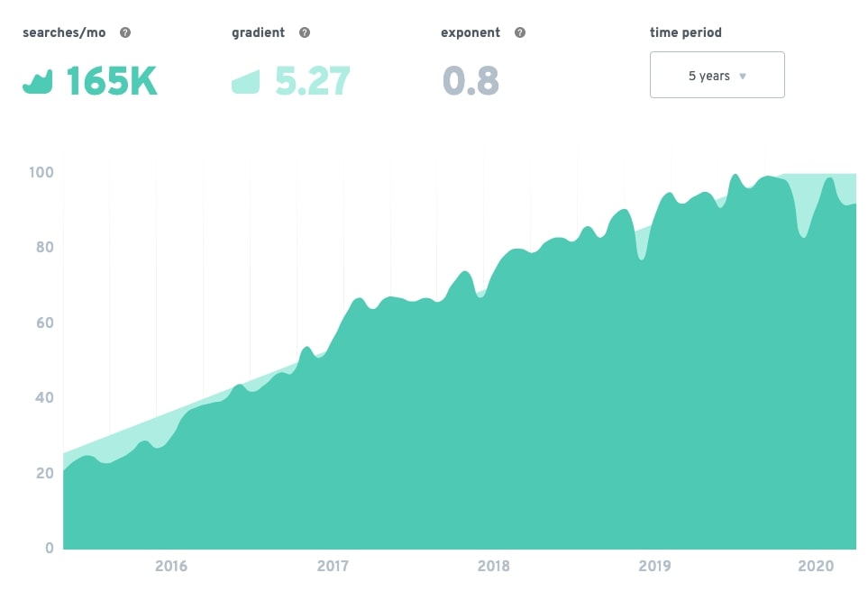Click the 2017 x-axis label
868x591 pixels.
pyautogui.click(x=333, y=566)
